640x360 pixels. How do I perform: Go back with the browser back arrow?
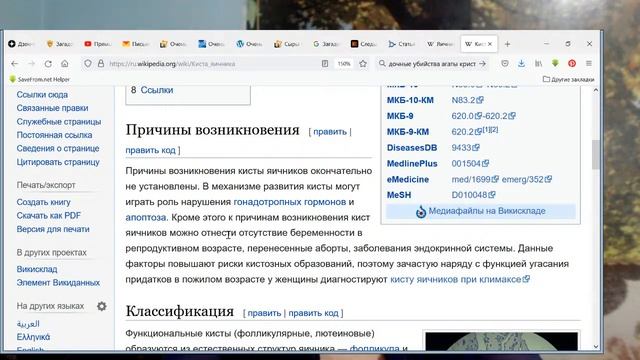coord(15,64)
